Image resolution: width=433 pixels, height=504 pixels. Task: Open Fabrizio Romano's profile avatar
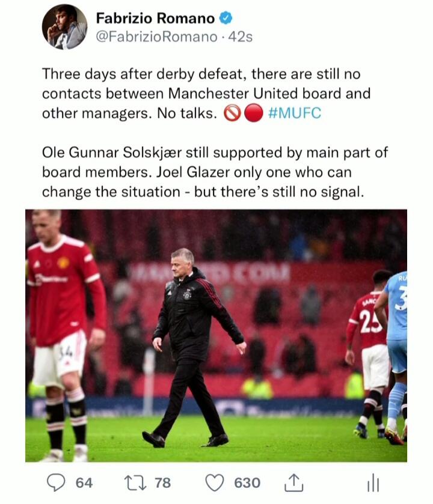point(65,26)
